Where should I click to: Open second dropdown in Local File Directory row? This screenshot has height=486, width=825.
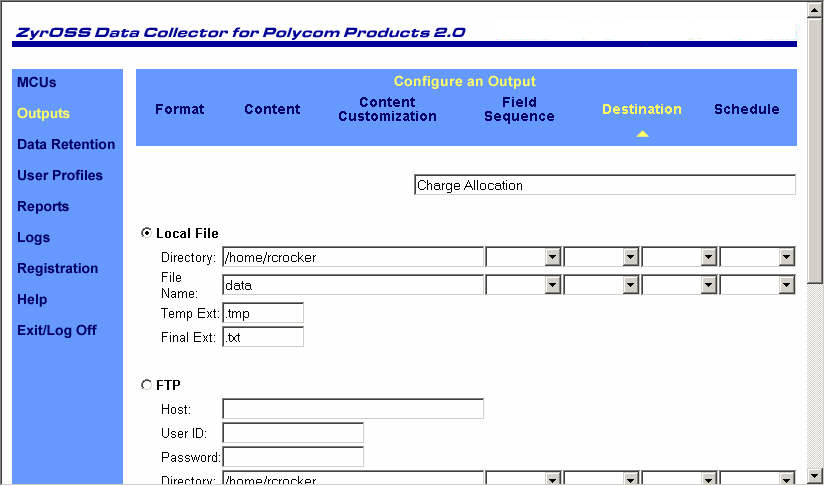pos(601,257)
